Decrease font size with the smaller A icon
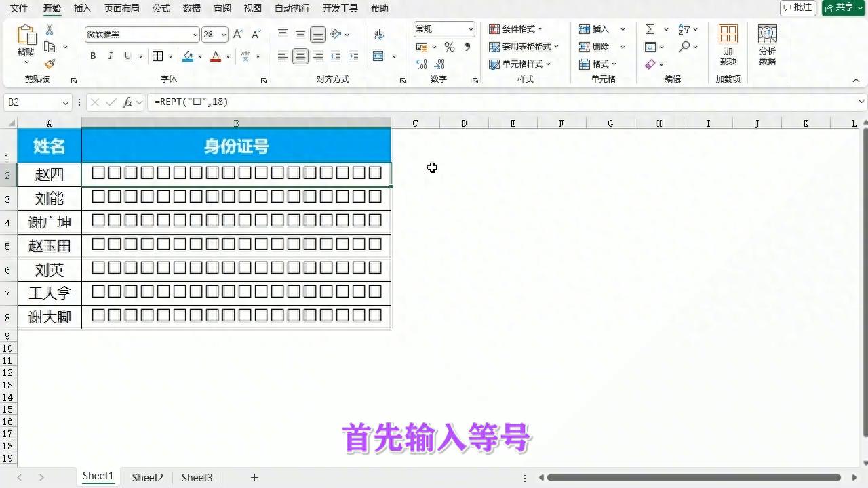The image size is (868, 488). (x=256, y=34)
